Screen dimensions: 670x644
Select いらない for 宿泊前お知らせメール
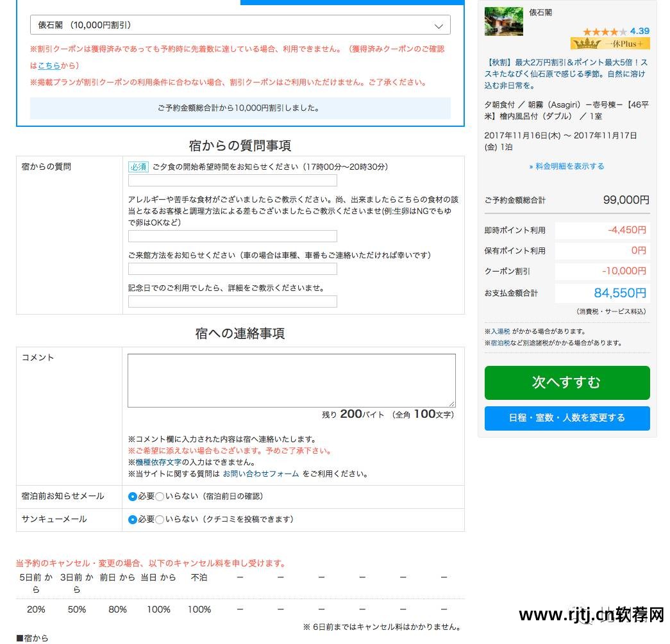coord(160,497)
